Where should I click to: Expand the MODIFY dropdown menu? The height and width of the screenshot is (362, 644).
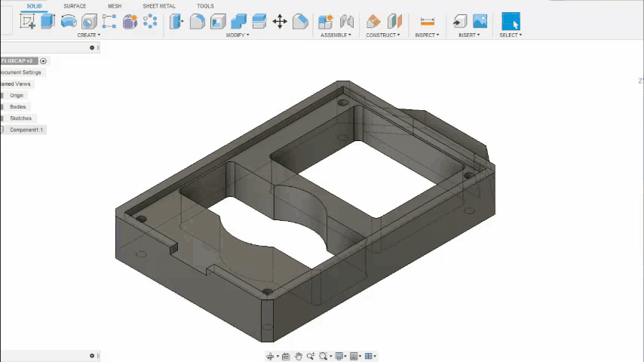click(x=238, y=35)
